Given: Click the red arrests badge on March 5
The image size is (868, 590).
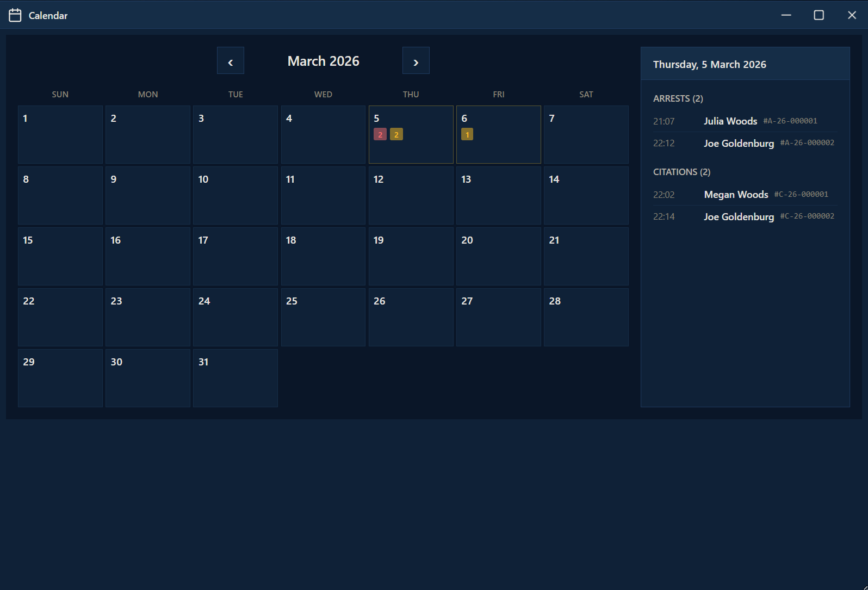Looking at the screenshot, I should tap(380, 134).
